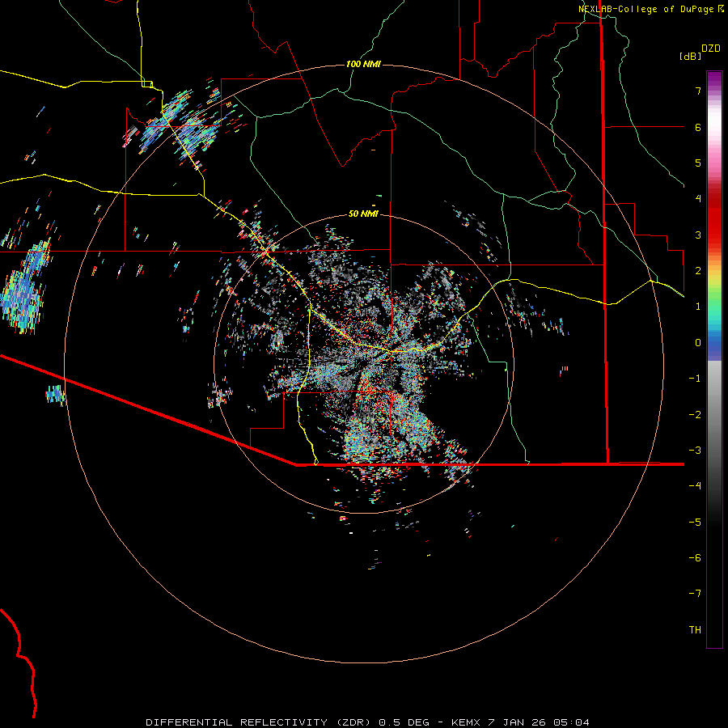Image resolution: width=728 pixels, height=728 pixels.
Task: Click the color scale value -3
Action: (x=695, y=451)
